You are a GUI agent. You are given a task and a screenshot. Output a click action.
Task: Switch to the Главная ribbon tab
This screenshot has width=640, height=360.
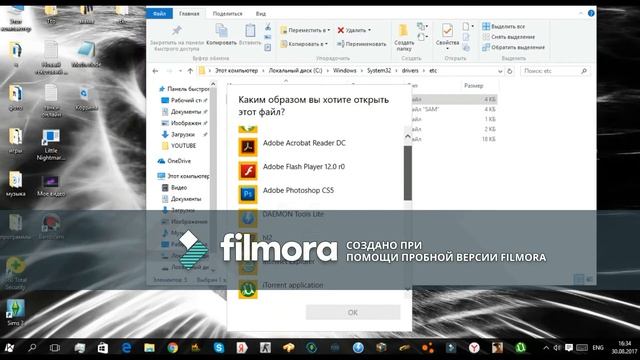(x=189, y=13)
